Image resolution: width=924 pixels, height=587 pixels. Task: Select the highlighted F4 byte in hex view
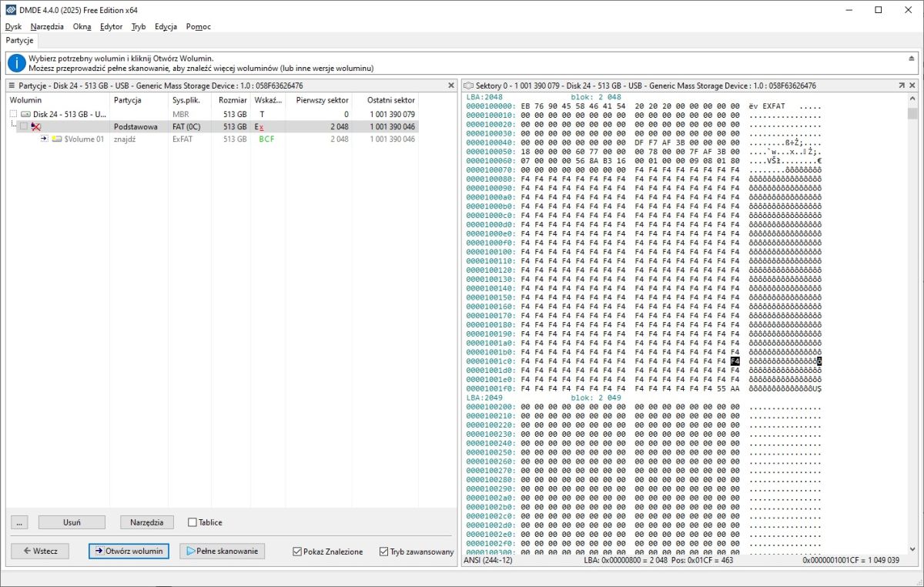[x=735, y=361]
